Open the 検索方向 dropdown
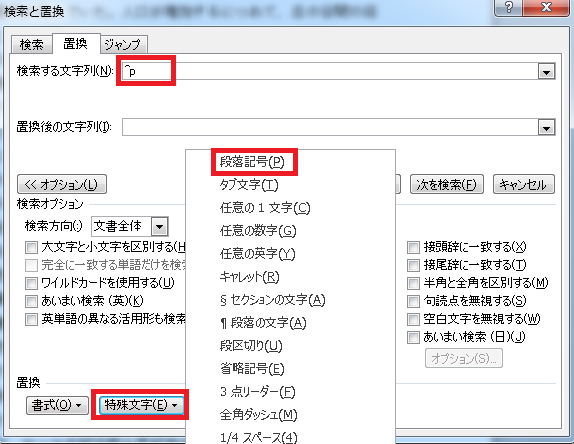Screen dimensions: 574x444 point(160,227)
